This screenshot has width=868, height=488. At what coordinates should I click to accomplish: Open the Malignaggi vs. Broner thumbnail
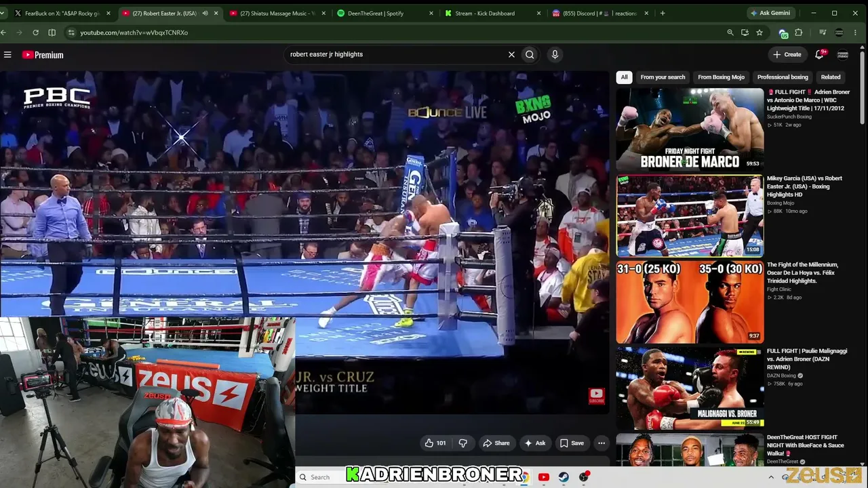(690, 388)
